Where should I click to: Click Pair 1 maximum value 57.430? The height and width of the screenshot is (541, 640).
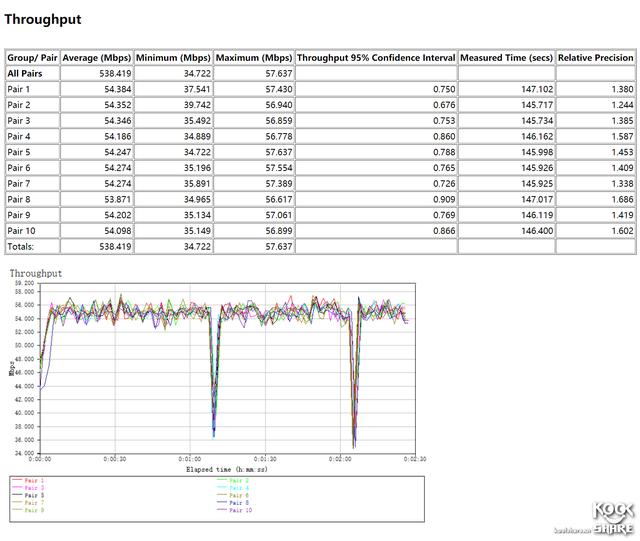coord(279,89)
